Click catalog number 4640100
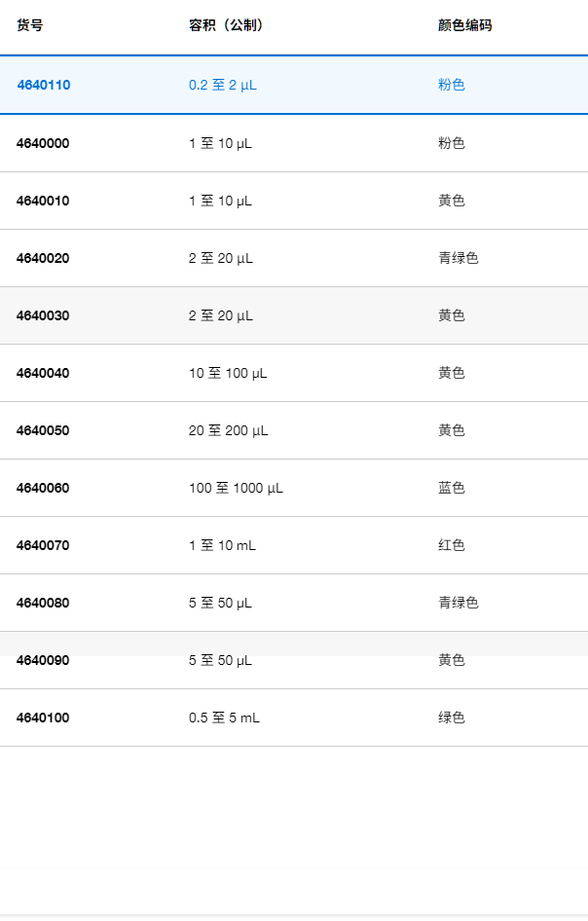The width and height of the screenshot is (588, 921). [44, 718]
